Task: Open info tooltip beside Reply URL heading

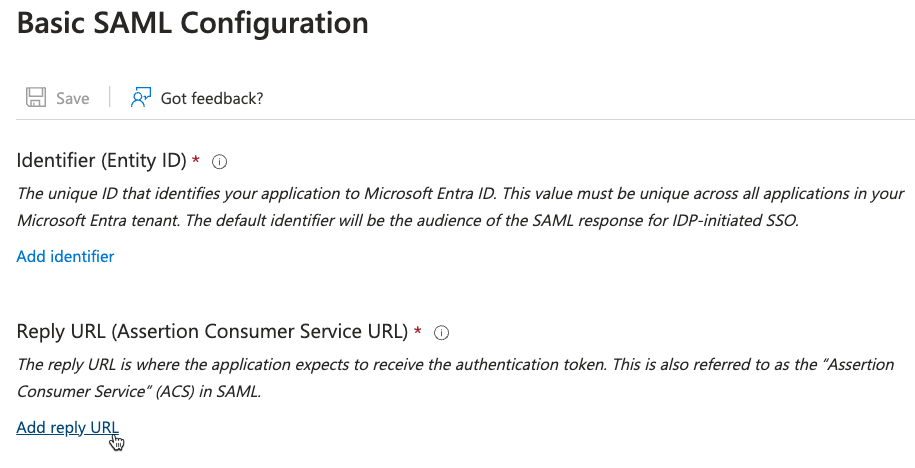Action: [x=442, y=332]
